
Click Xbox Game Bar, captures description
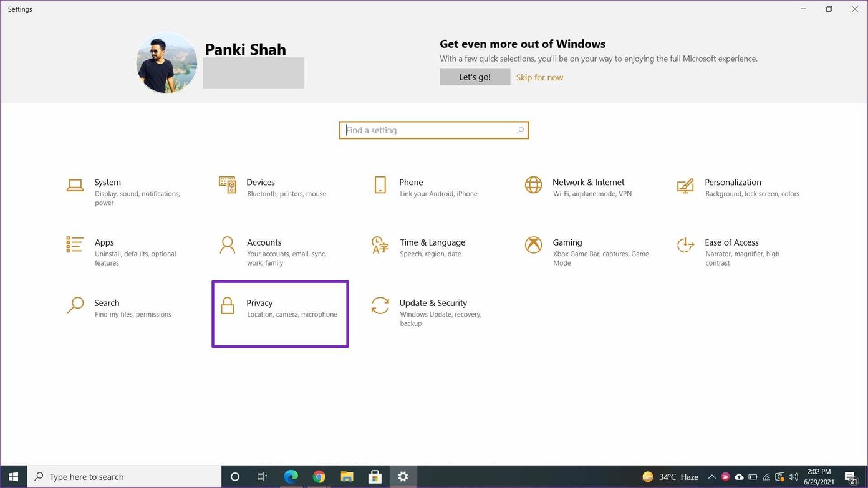tap(600, 258)
